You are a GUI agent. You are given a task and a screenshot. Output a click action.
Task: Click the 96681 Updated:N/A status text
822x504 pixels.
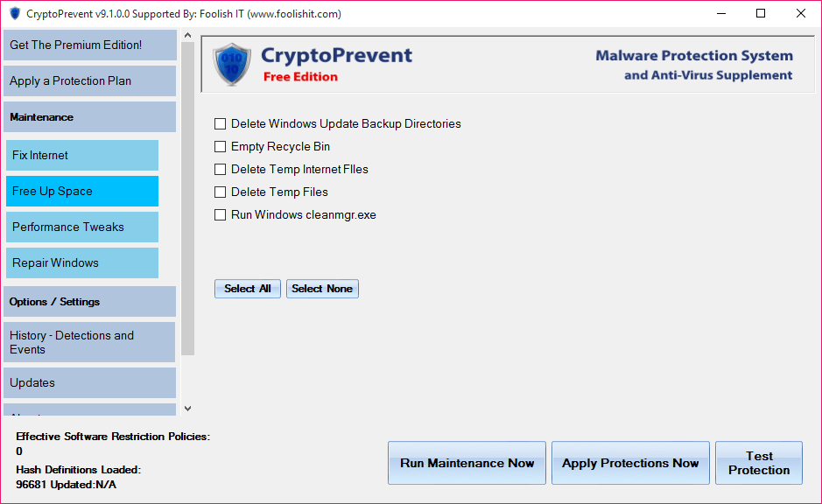(66, 485)
